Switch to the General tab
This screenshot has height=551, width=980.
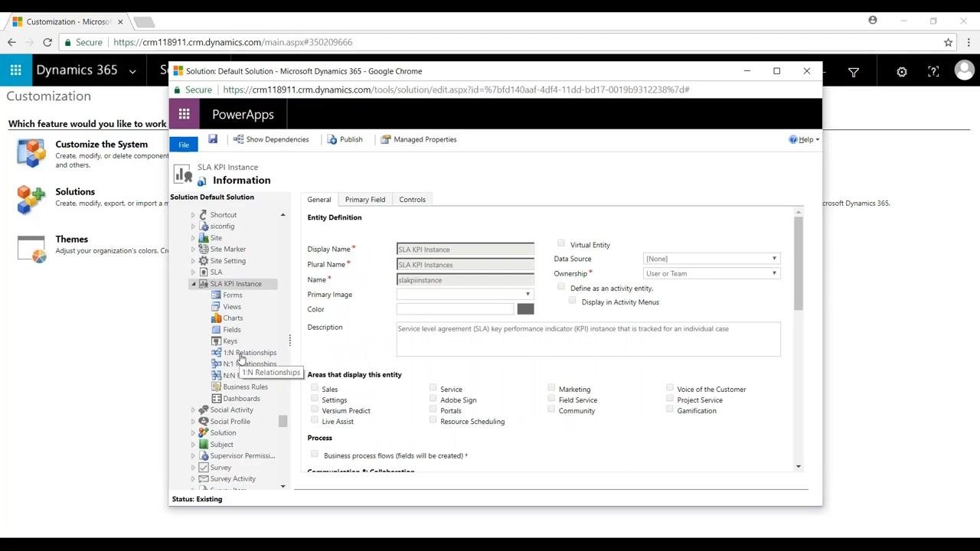(319, 200)
